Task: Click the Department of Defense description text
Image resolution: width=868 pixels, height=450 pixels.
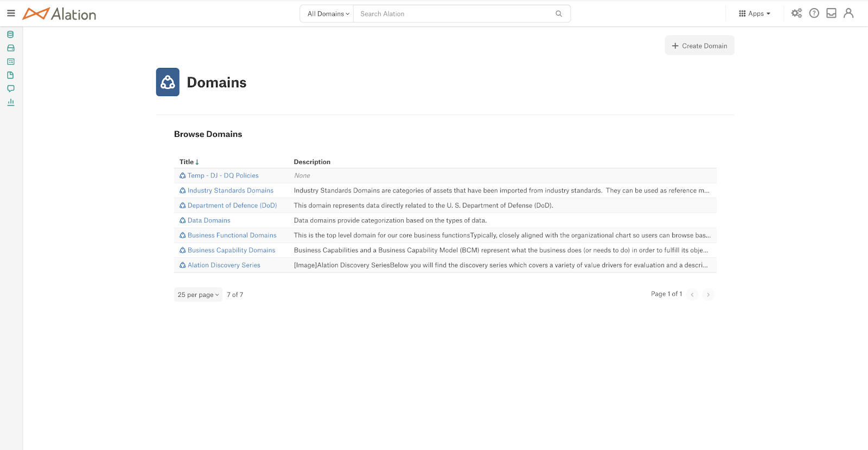Action: 424,205
